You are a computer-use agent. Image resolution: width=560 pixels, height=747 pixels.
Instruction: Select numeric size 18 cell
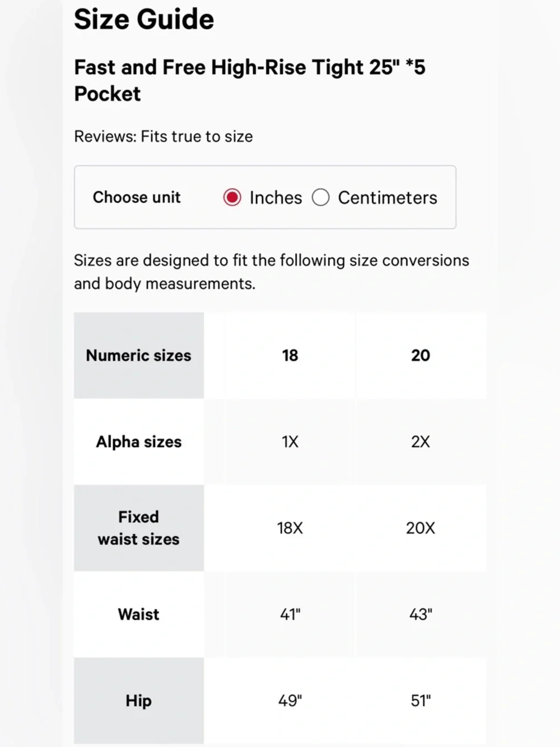[290, 355]
